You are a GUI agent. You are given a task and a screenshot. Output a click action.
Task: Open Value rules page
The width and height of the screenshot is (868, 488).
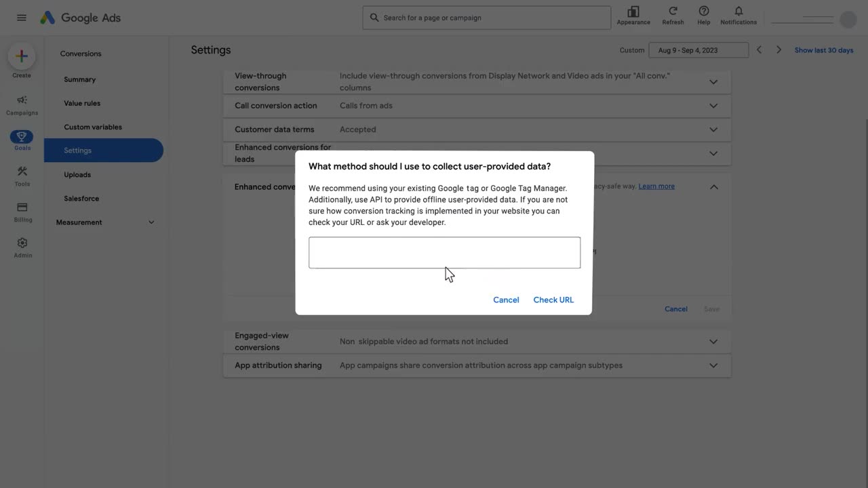pyautogui.click(x=82, y=103)
